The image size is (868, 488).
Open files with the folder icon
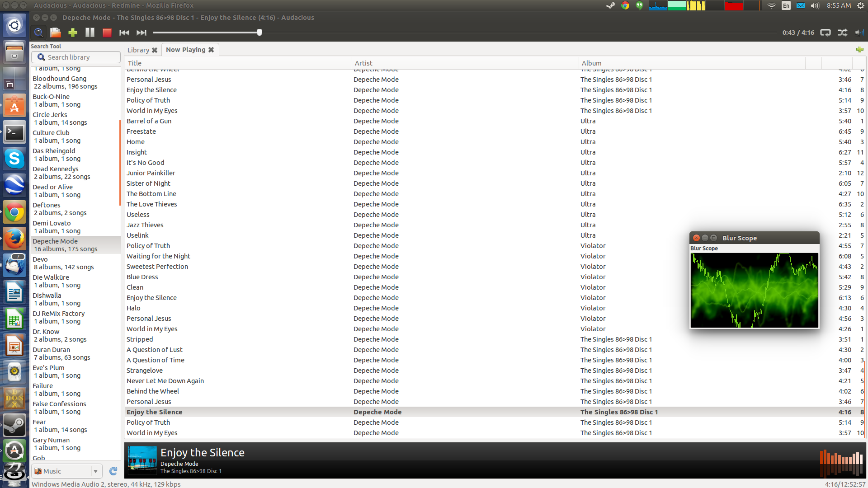tap(56, 33)
